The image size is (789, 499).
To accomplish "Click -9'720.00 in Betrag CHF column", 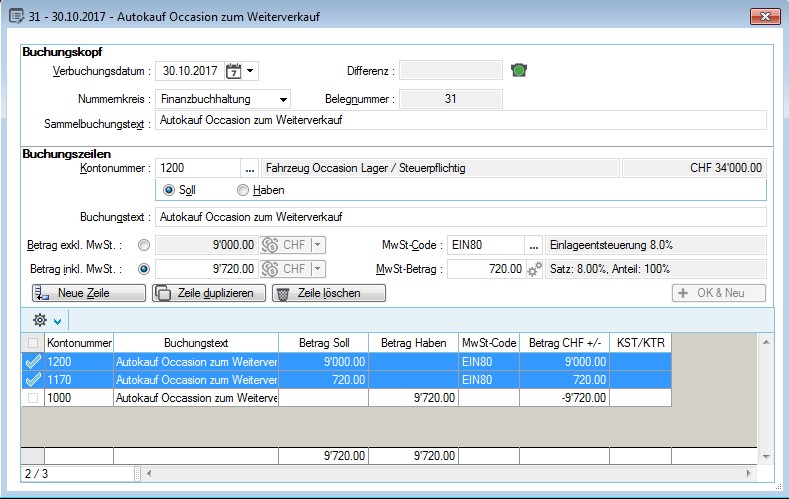I will tap(565, 398).
